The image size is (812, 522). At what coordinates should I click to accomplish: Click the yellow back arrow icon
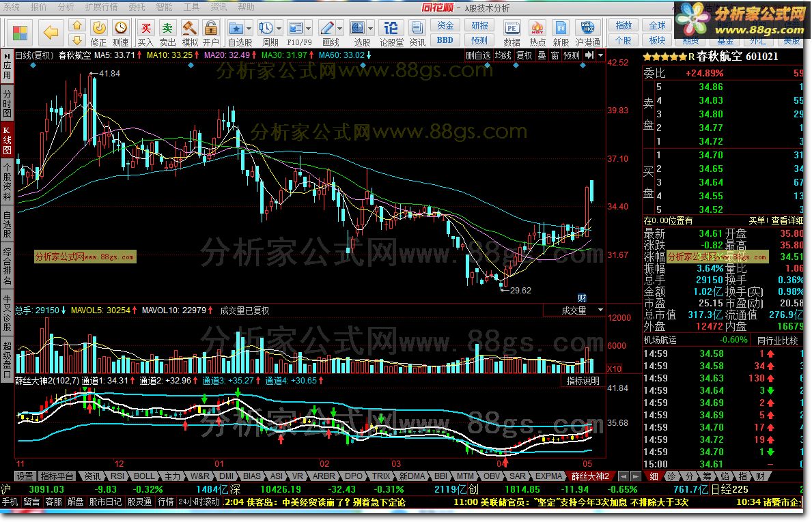coord(51,33)
